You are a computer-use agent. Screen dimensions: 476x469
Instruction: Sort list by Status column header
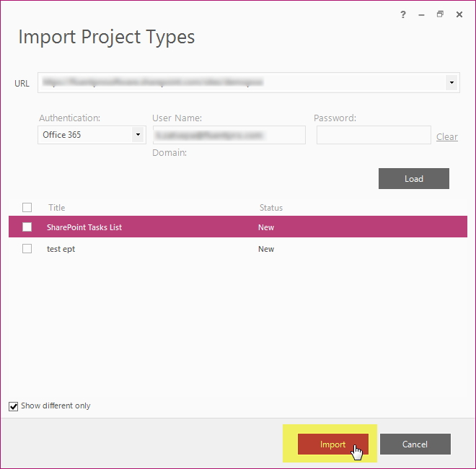tap(271, 208)
